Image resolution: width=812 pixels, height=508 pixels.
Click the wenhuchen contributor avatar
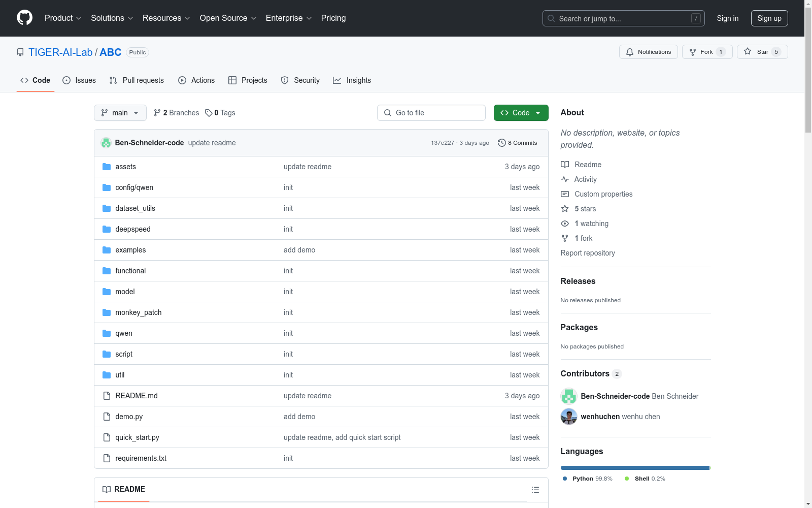click(569, 417)
